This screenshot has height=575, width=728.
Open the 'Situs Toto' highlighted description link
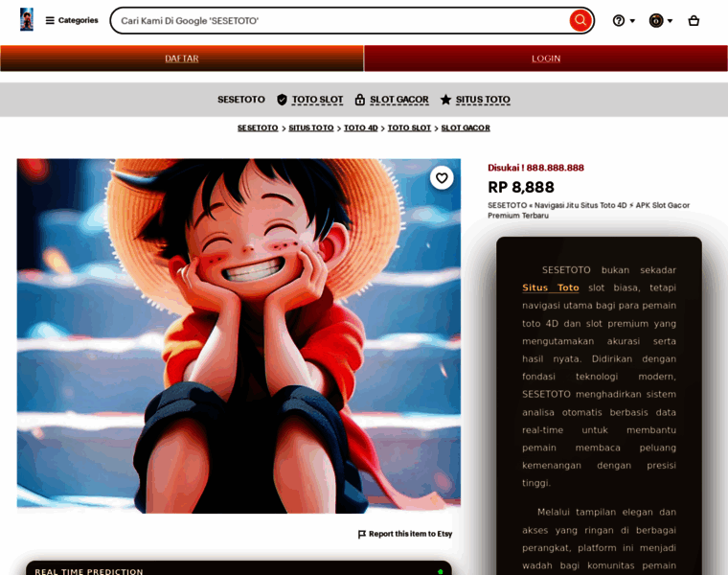[551, 287]
